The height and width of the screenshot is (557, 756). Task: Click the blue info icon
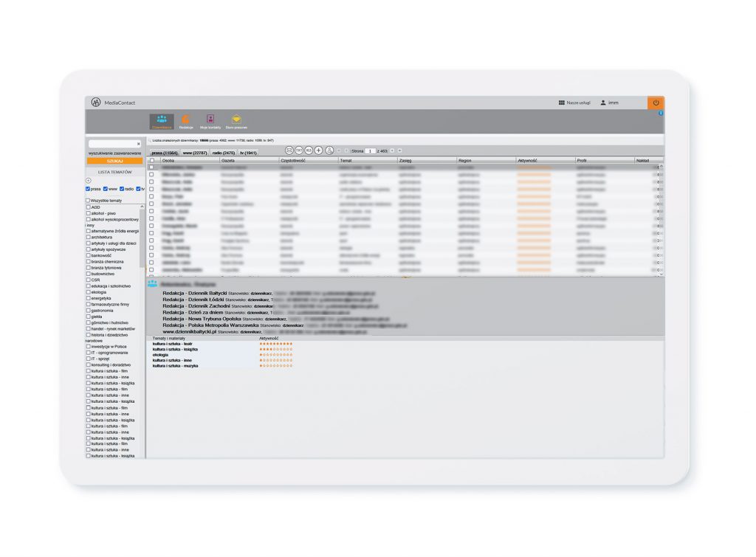661,113
